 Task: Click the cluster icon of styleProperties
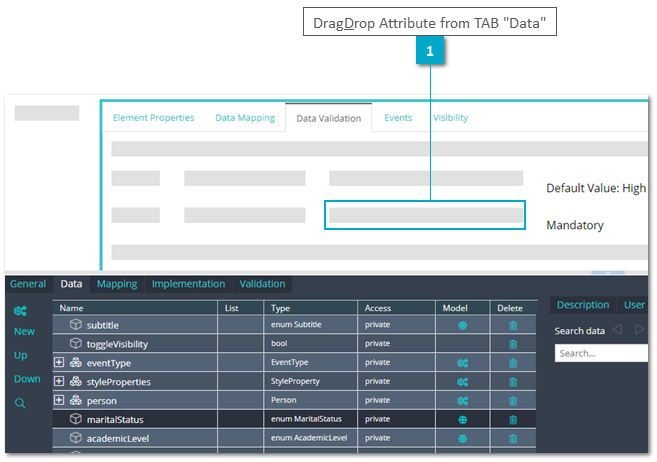[76, 381]
